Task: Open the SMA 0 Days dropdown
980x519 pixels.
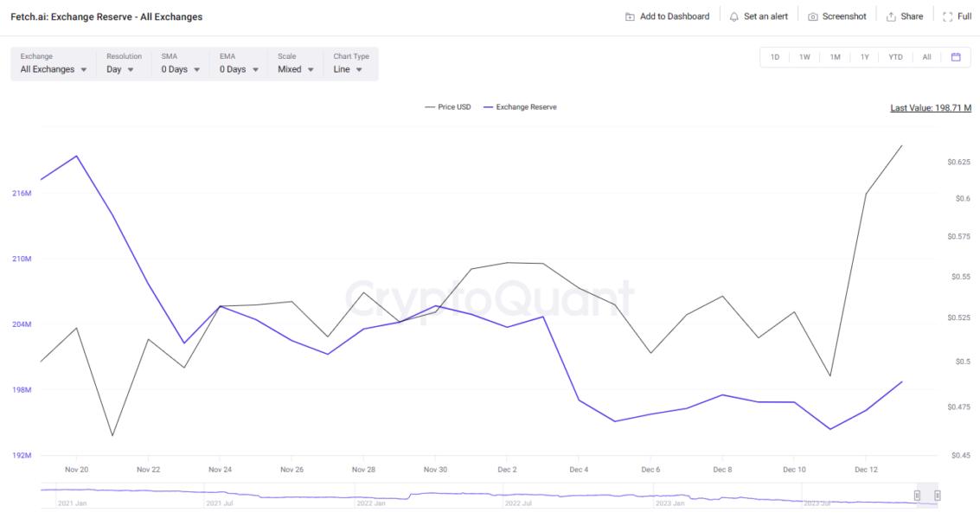Action: [x=180, y=63]
